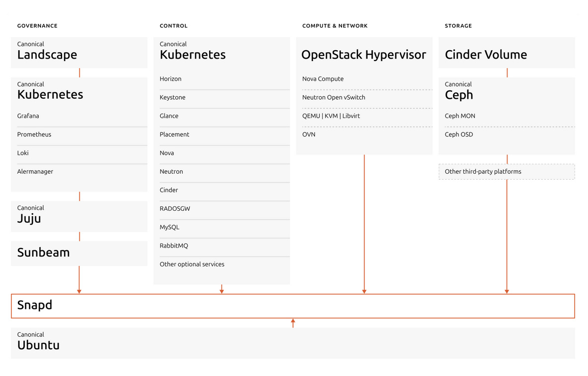Click the Ceph MON entry

[x=460, y=116]
